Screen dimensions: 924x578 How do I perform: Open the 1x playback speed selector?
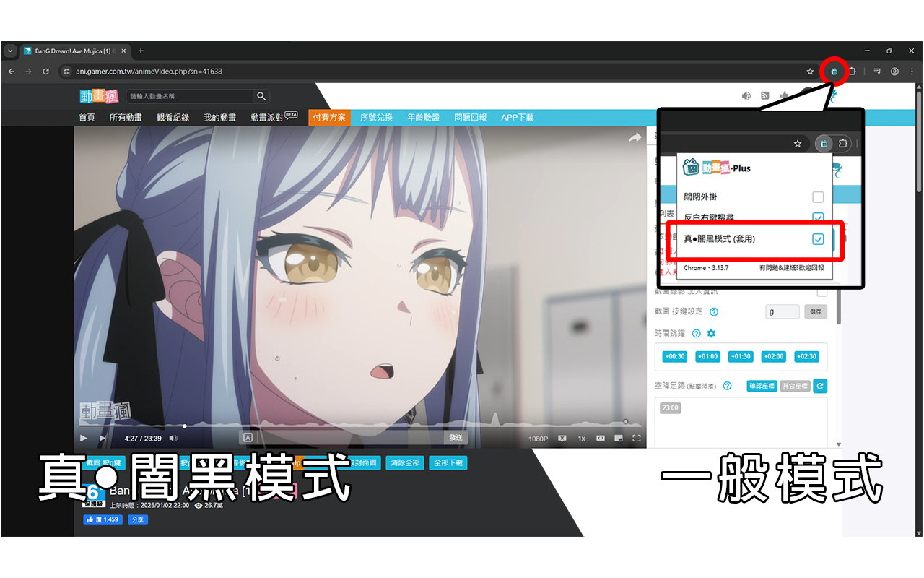581,437
